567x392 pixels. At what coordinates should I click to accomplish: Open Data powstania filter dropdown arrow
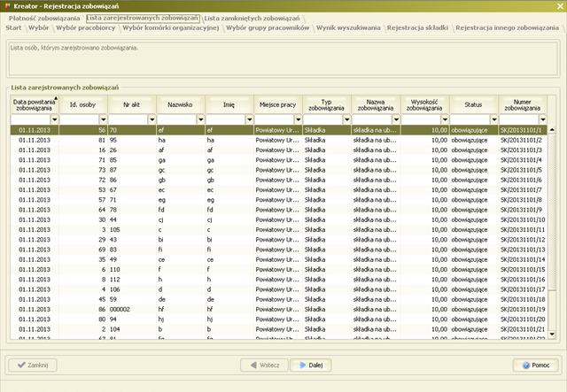(55, 119)
